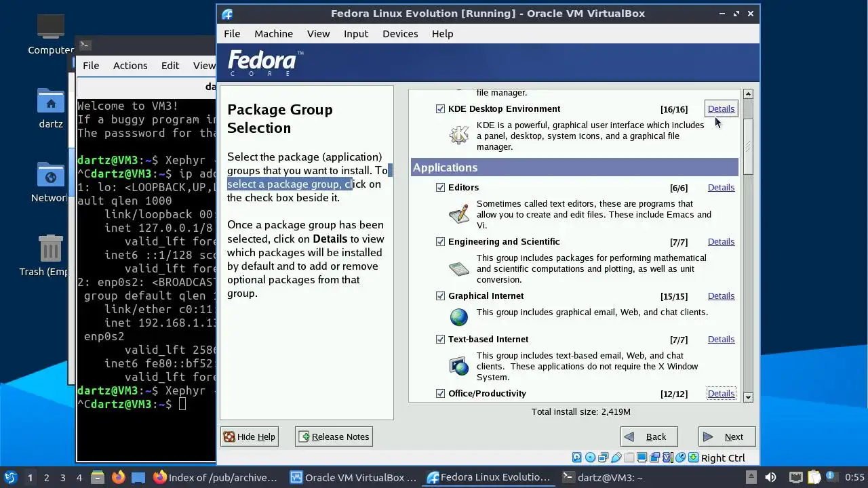Open Details for Editors group
The height and width of the screenshot is (488, 868).
pos(721,187)
